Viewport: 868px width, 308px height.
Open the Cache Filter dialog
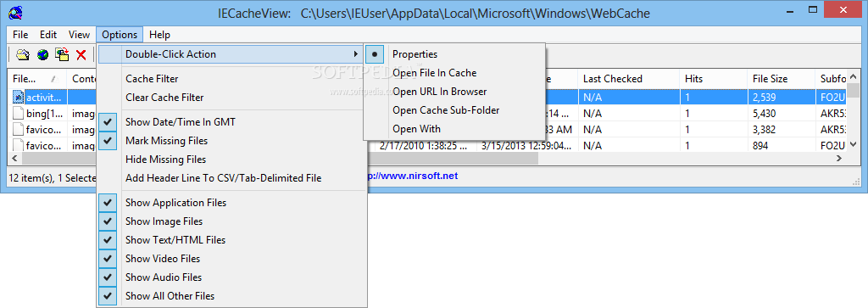click(x=231, y=79)
